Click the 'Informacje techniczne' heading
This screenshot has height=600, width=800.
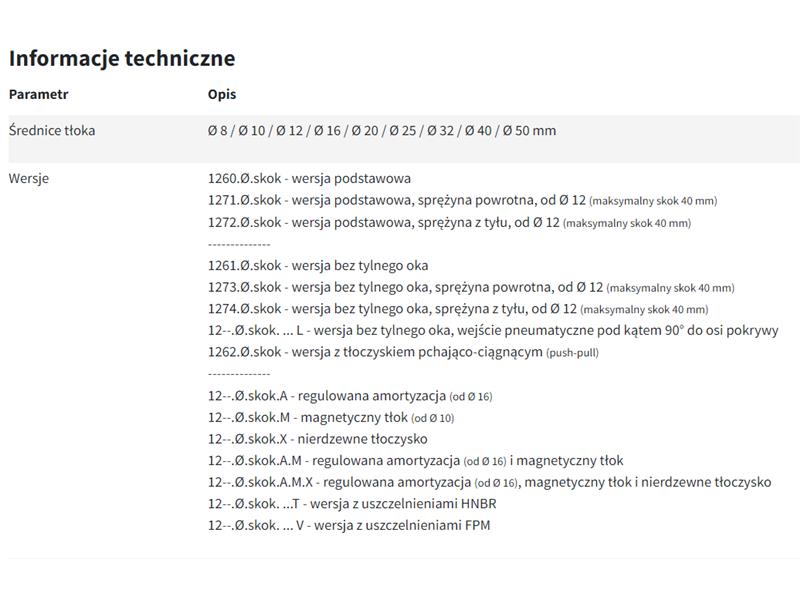tap(122, 58)
